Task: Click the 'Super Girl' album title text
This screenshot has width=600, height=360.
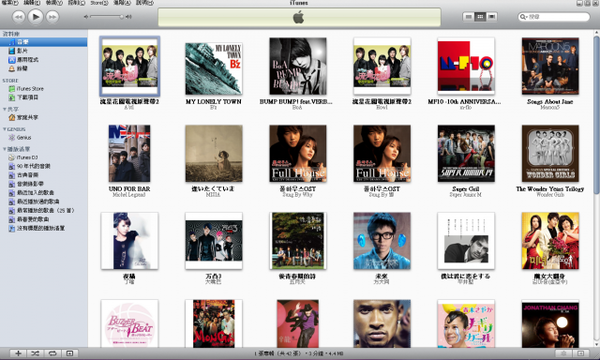Action: pos(466,189)
